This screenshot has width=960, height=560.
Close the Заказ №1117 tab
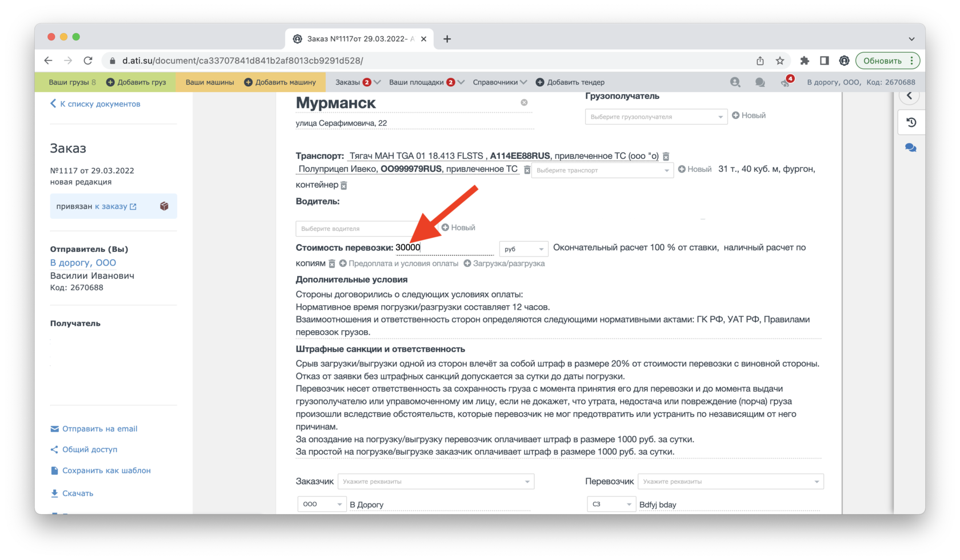[x=423, y=39]
